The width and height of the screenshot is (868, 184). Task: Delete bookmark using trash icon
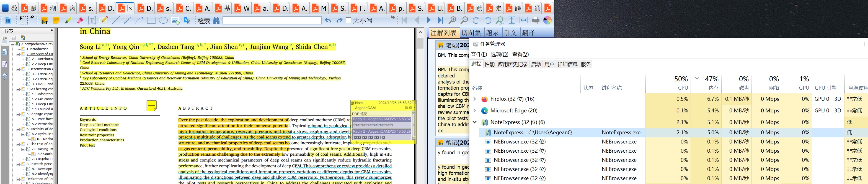[x=14, y=38]
